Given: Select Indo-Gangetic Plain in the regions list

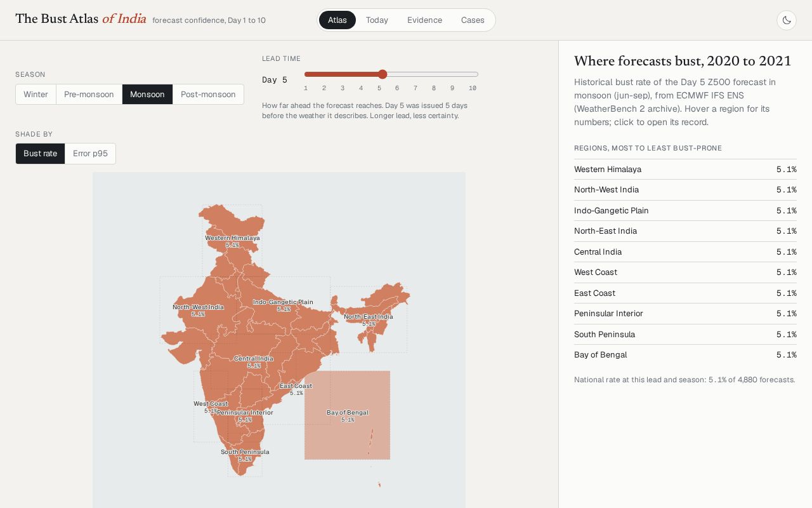Looking at the screenshot, I should click(x=685, y=211).
